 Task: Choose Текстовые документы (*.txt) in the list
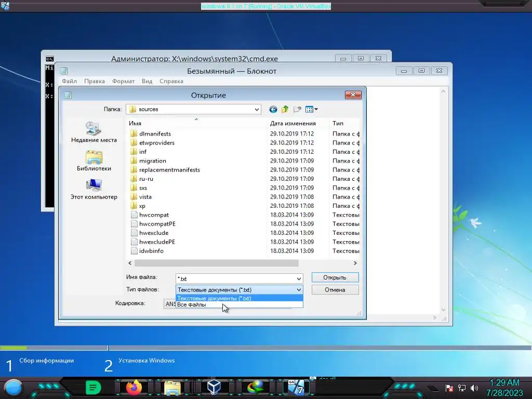coord(239,298)
